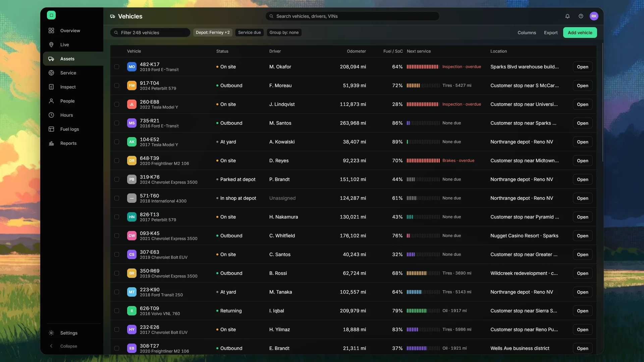Image resolution: width=644 pixels, height=362 pixels.
Task: Check the box for vehicle 626·T09
Action: [117, 311]
